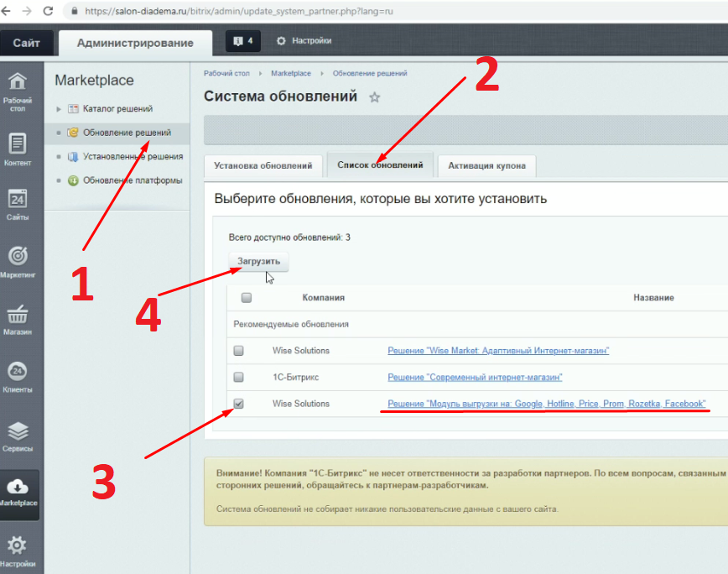Check the Современный интернет-магазин row checkbox
This screenshot has height=574, width=728.
pos(239,377)
